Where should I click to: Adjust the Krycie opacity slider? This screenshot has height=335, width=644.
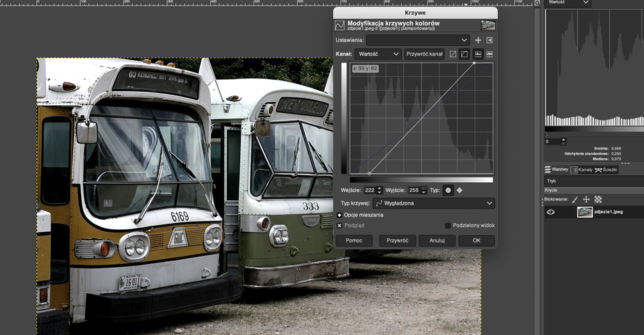coord(594,190)
